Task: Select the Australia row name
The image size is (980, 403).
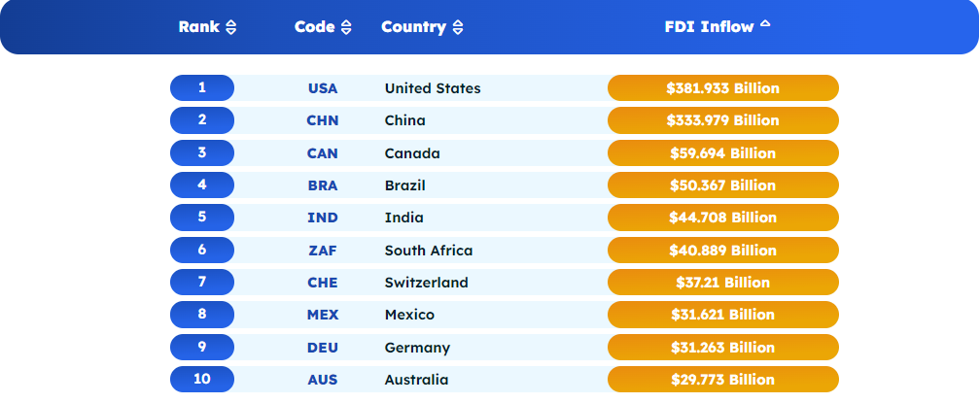Action: click(416, 380)
